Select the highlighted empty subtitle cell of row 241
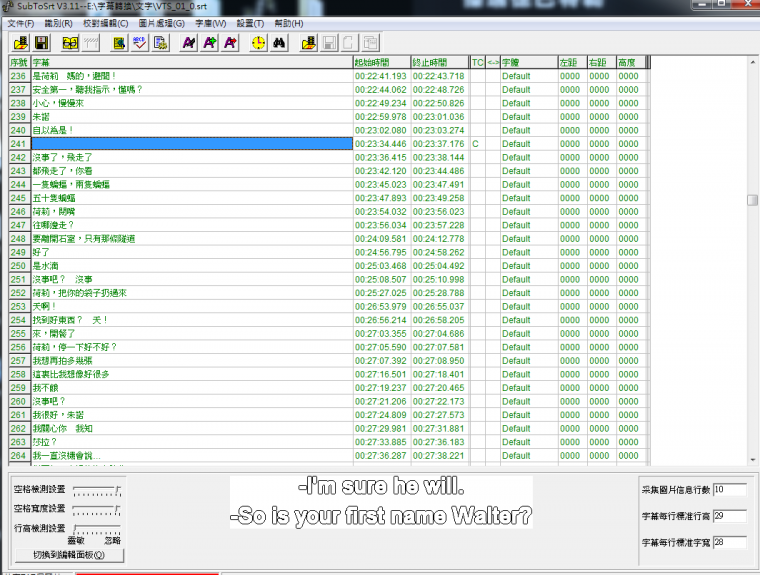Image resolution: width=760 pixels, height=575 pixels. pos(192,144)
